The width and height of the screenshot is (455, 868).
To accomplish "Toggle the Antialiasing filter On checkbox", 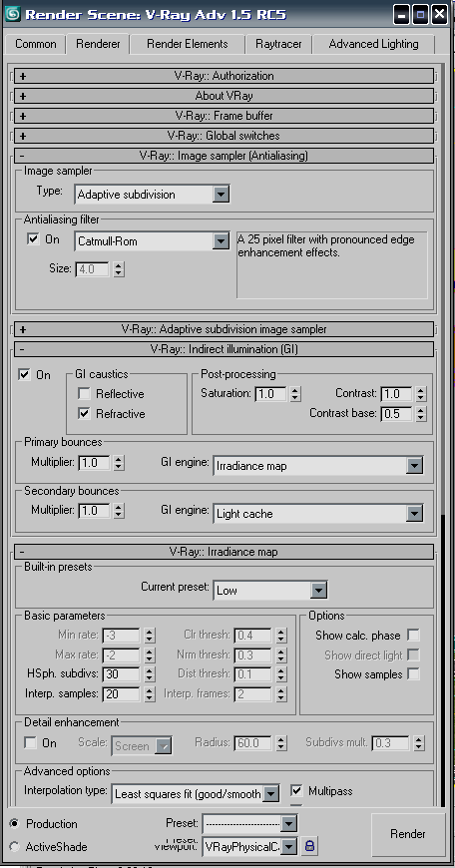I will click(x=33, y=239).
